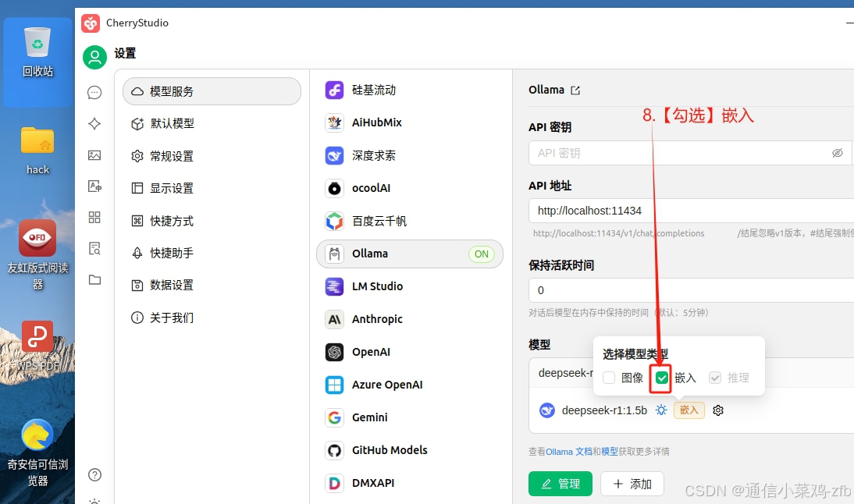This screenshot has width=854, height=504.
Task: Select the GitHub Models provider
Action: pyautogui.click(x=410, y=450)
